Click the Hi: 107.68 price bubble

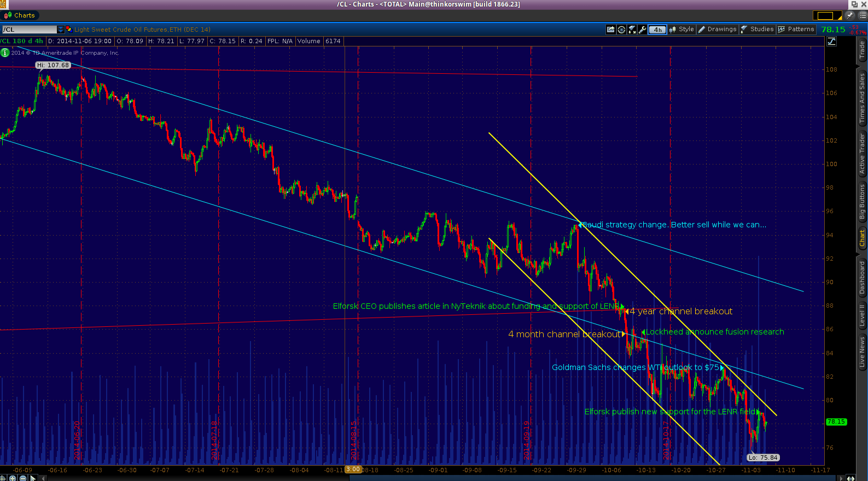click(53, 65)
